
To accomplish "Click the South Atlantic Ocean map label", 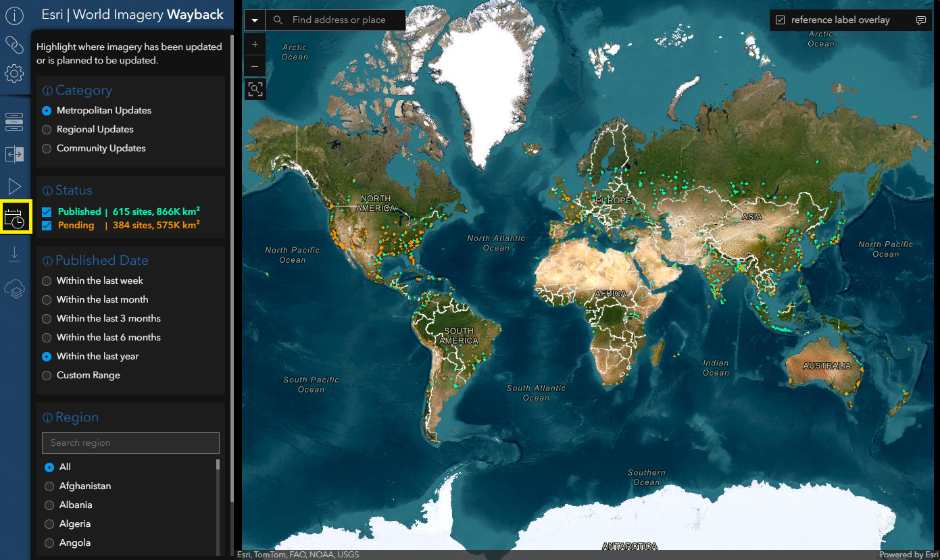I will 536,393.
